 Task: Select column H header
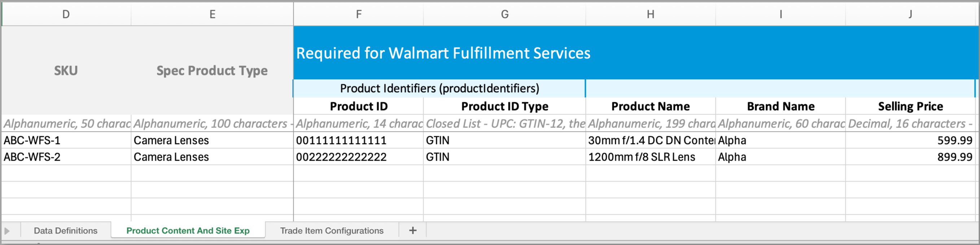(651, 14)
